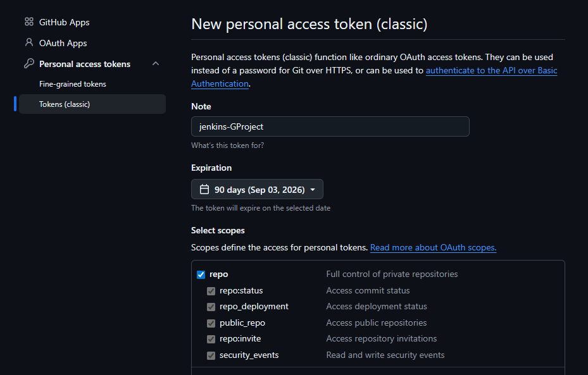Viewport: 588px width, 375px height.
Task: Click the GitHub Apps grid icon
Action: pyautogui.click(x=29, y=22)
